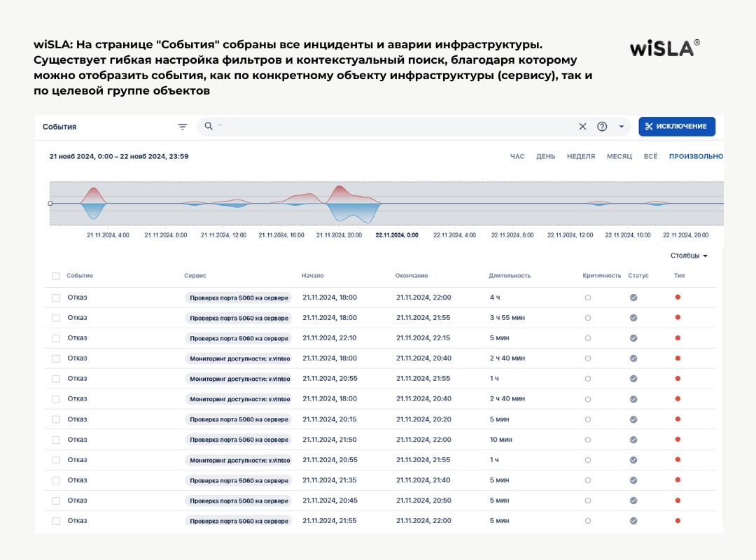
Task: Click the ИСКЛЮЧЕНИЕ button
Action: tap(676, 127)
